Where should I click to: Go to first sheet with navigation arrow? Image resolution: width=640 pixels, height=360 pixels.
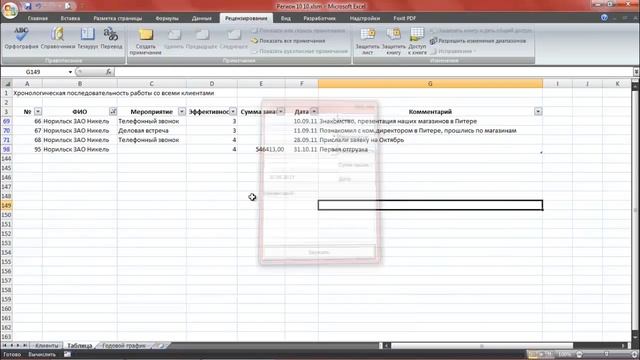coord(5,346)
